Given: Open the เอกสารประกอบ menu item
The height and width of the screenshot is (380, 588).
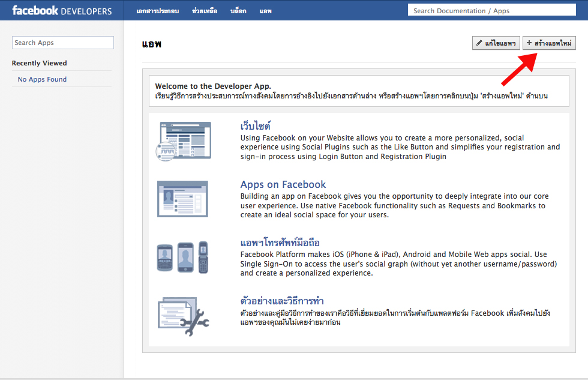Looking at the screenshot, I should click(157, 11).
